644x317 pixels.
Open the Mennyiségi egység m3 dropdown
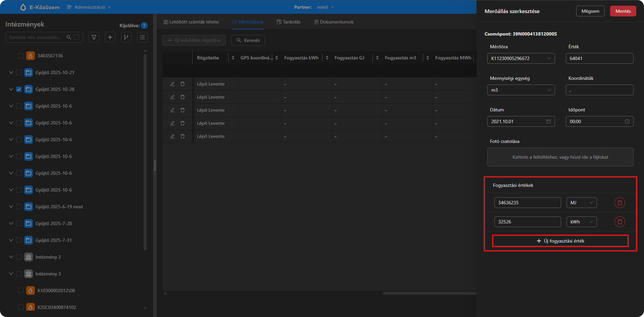click(521, 90)
